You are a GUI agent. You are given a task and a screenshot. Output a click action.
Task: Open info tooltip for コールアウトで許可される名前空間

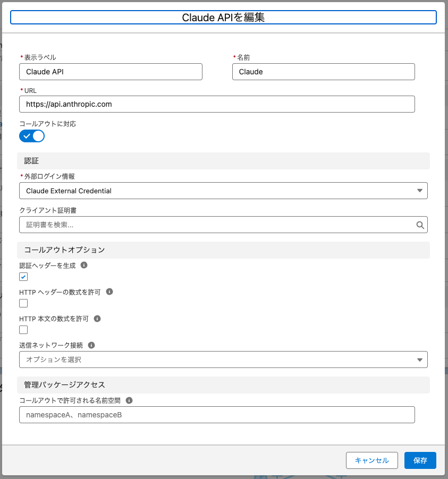pos(129,400)
